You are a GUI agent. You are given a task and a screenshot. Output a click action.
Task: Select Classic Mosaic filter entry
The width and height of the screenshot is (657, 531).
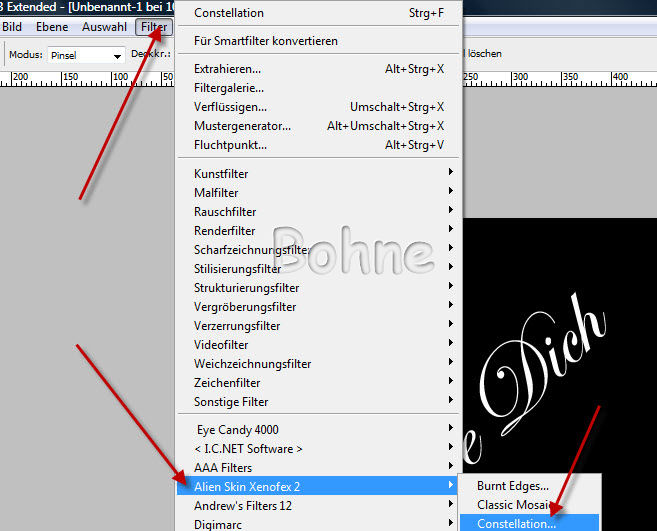[x=516, y=504]
